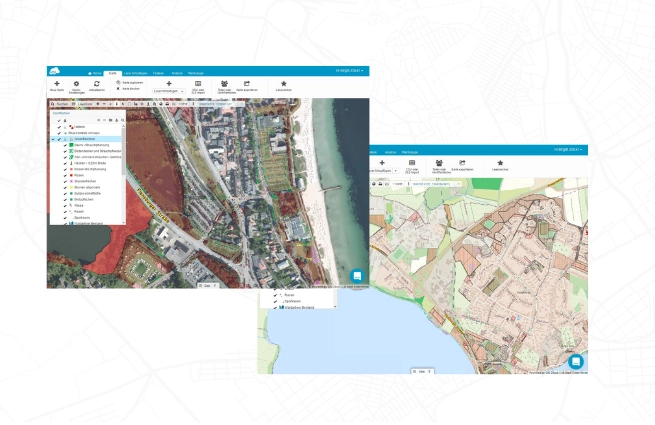The image size is (655, 425).
Task: Open Karten Einstellungen gear icon
Action: [76, 84]
